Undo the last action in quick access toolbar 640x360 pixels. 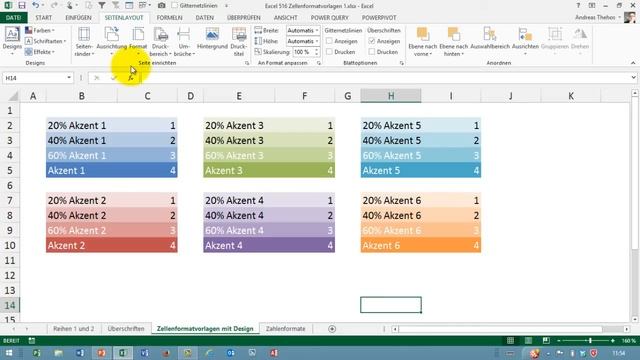pos(36,6)
